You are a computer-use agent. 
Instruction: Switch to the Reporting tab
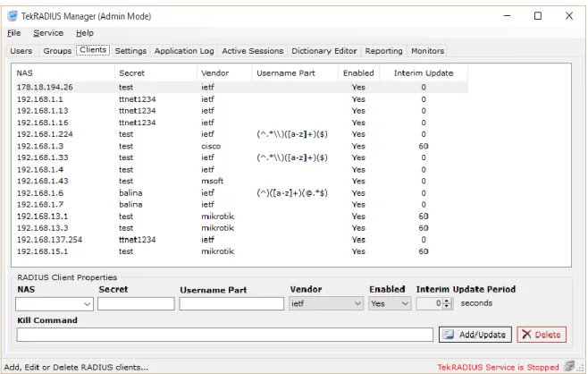point(383,51)
